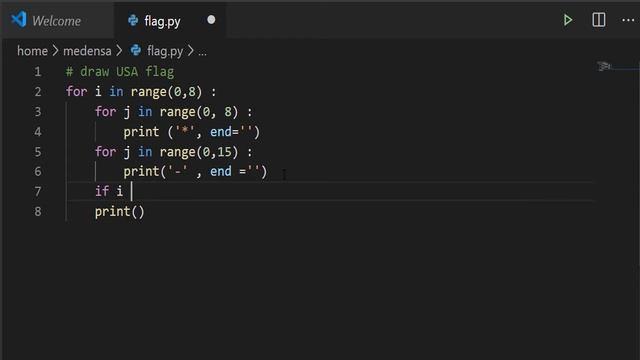Click the 'if i' text on line 7
640x360 pixels.
tap(109, 191)
